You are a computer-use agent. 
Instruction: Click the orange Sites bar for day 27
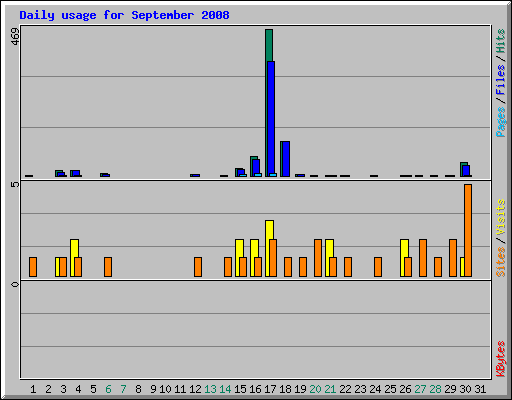[x=423, y=258]
